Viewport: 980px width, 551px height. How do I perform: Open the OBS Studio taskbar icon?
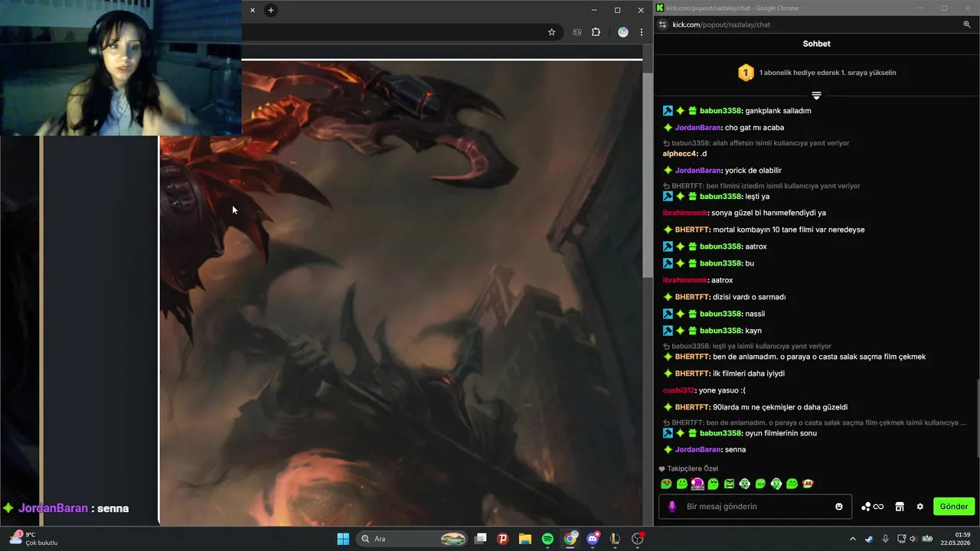[x=638, y=539]
